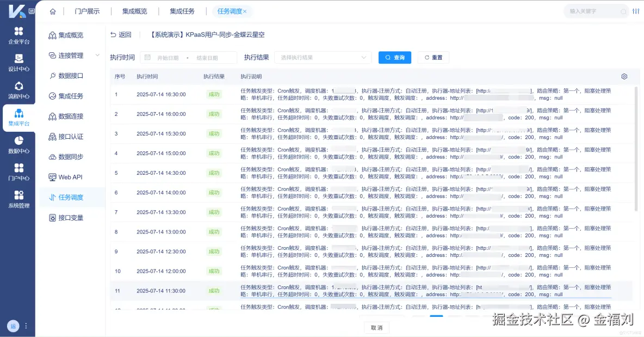Click the search magnifier in keyword box

pos(623,11)
